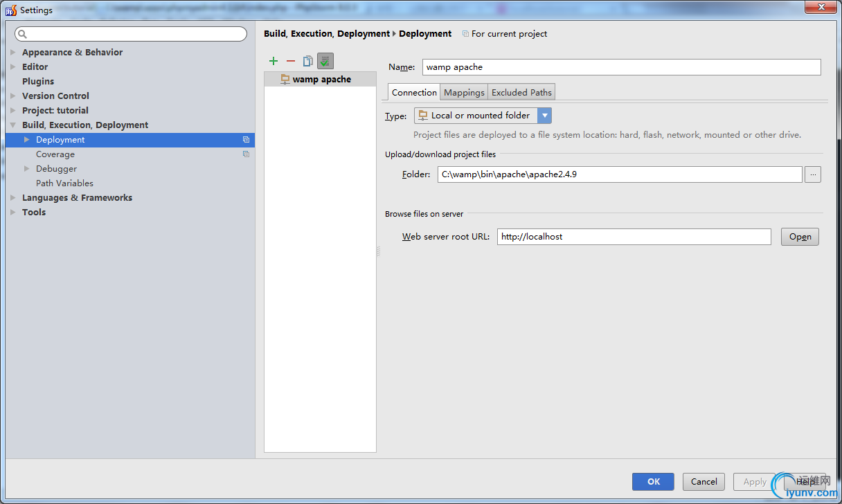Switch to the Mappings tab
The image size is (842, 504).
point(464,93)
